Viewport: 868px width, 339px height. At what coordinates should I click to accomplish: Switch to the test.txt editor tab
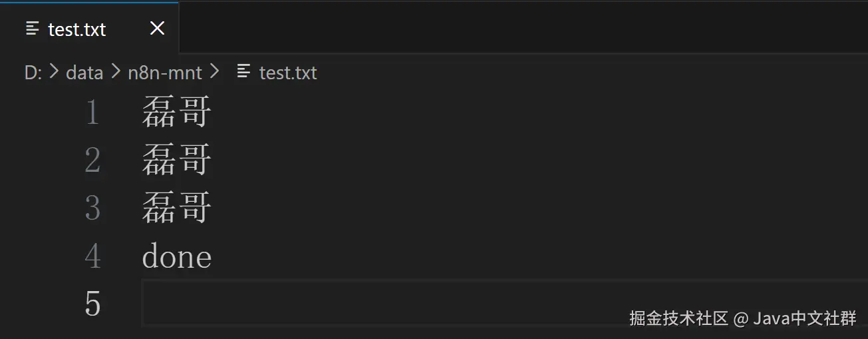coord(77,29)
